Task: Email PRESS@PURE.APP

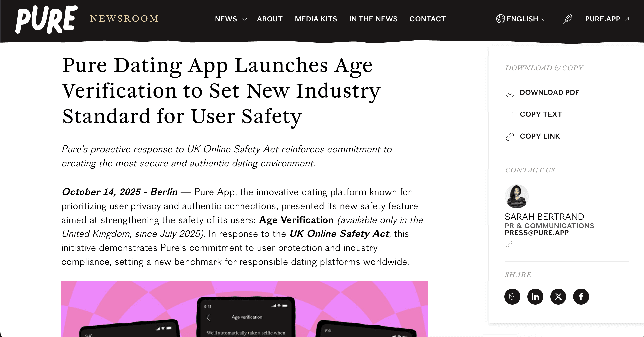Action: (537, 233)
